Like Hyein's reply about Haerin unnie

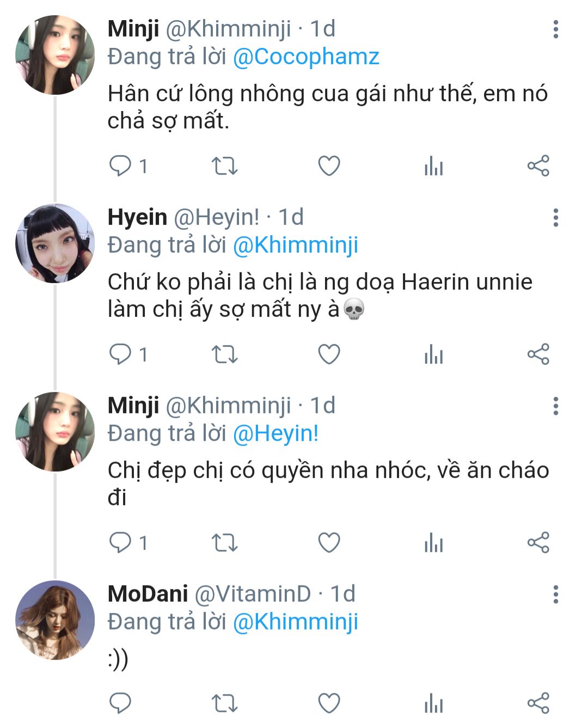pos(329,355)
